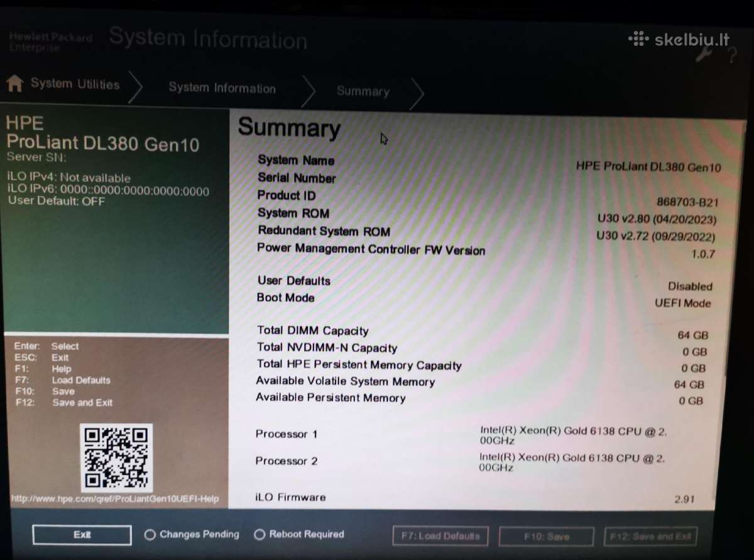Click Processor 1 Xeon Gold 6138 value

point(572,436)
